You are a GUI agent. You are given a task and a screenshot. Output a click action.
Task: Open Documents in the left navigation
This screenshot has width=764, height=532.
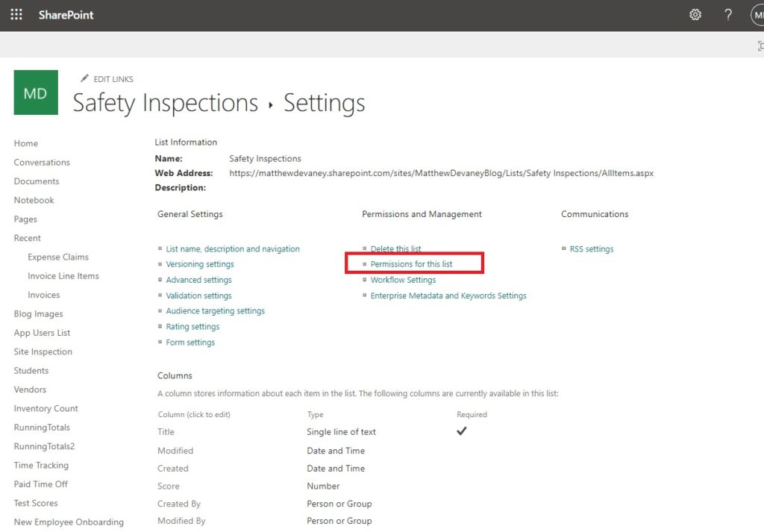(37, 181)
